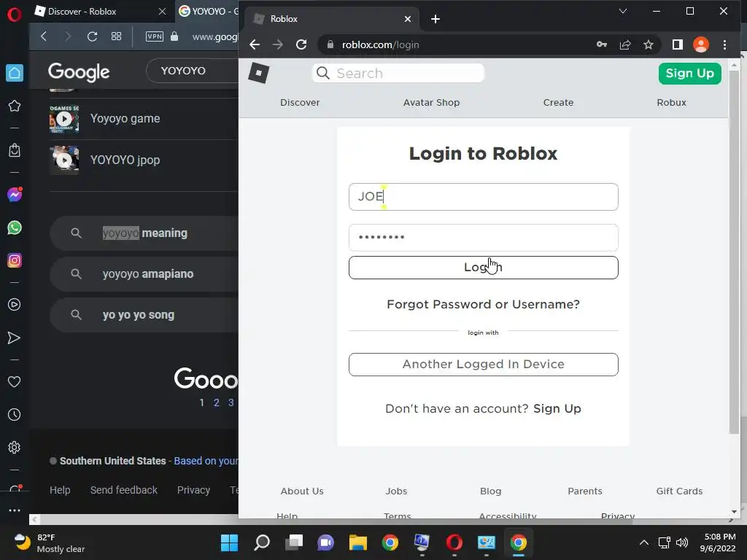Image resolution: width=747 pixels, height=560 pixels.
Task: Open Windows Start menu
Action: coord(229,542)
